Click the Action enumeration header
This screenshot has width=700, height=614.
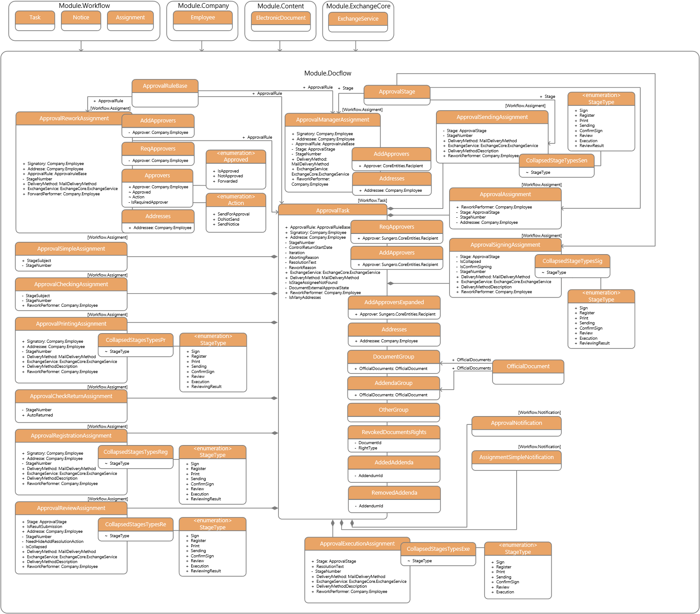[236, 200]
